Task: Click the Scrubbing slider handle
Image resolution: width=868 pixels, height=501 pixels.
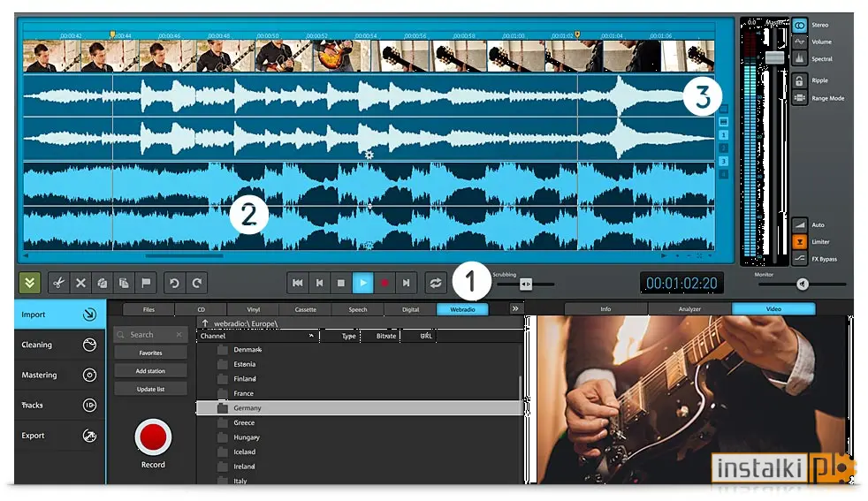Action: [526, 284]
